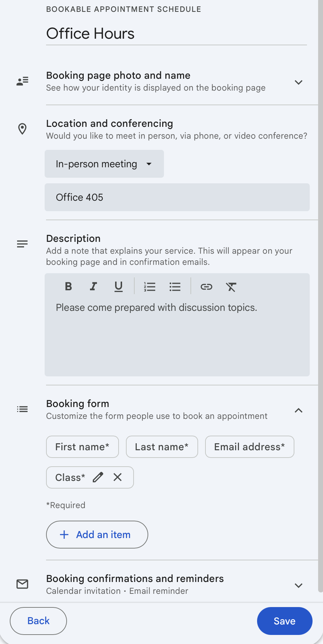Click the location pin icon
This screenshot has height=644, width=323.
(x=22, y=129)
